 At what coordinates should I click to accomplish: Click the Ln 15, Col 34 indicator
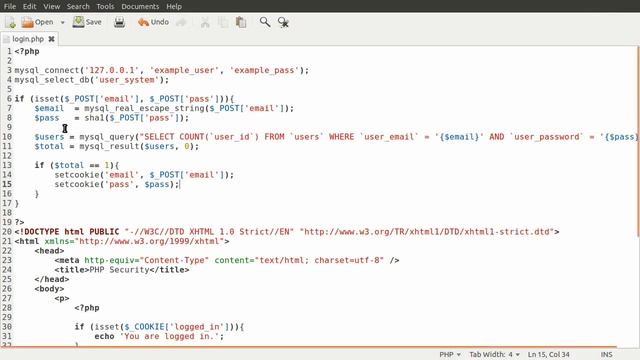tap(549, 354)
